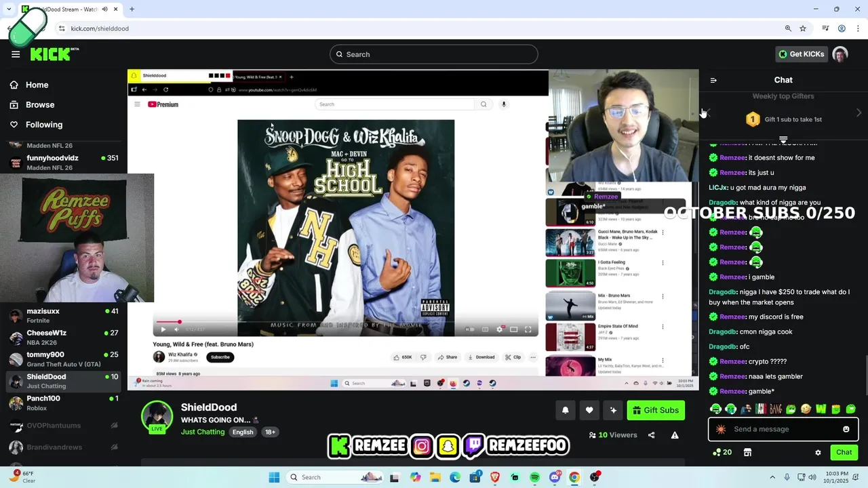Click the Get KICKs button
This screenshot has height=488, width=868.
tap(801, 54)
